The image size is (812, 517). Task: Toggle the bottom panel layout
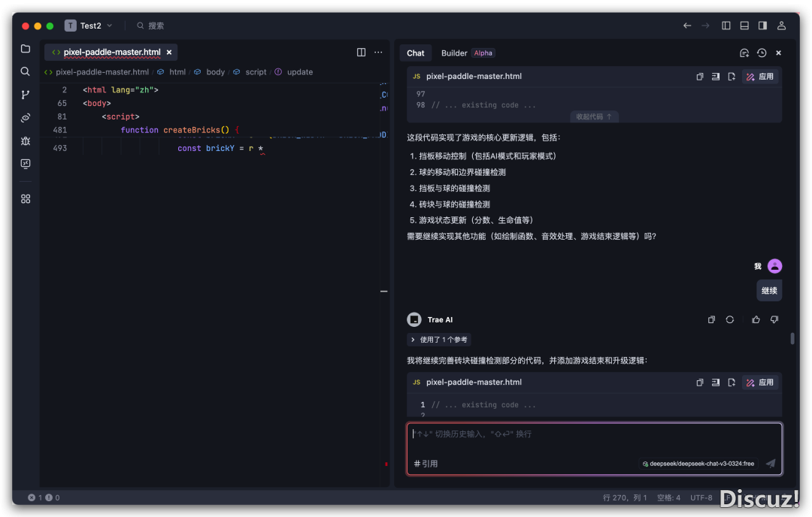(744, 26)
